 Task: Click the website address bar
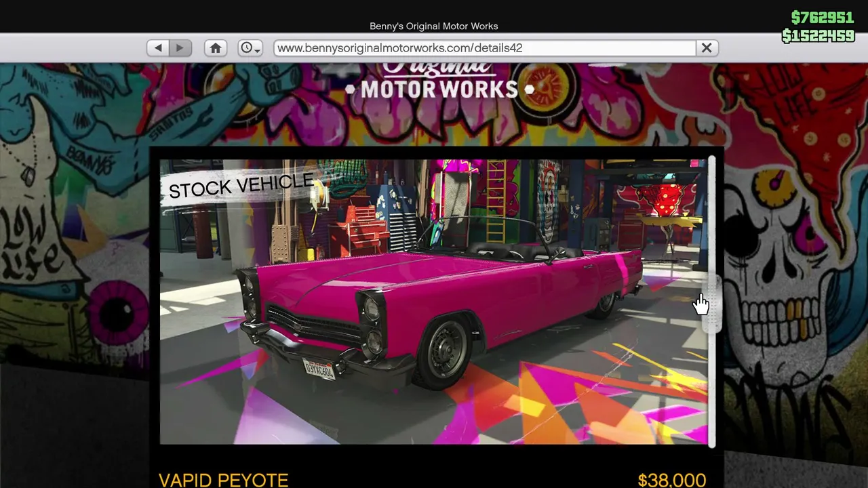coord(484,48)
